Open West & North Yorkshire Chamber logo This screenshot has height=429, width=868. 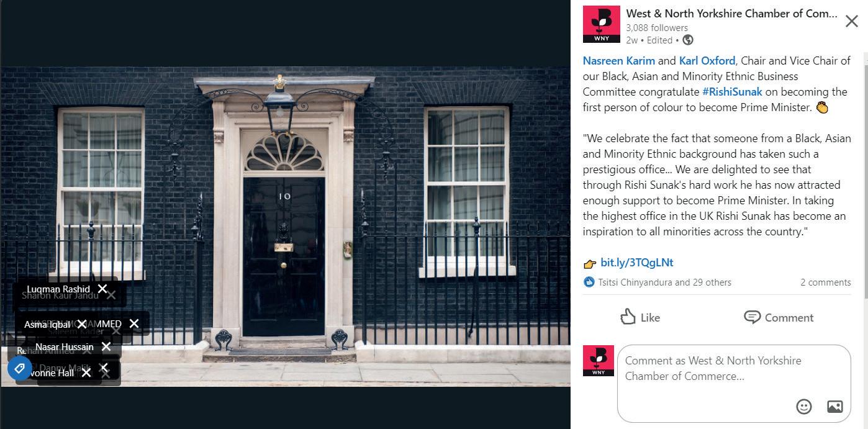pos(601,24)
